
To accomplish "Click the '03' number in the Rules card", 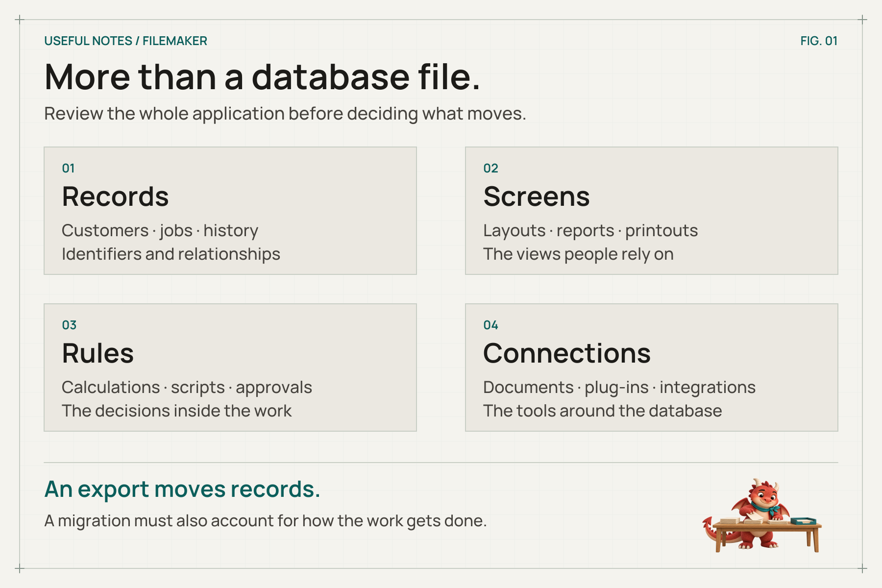I will (69, 325).
